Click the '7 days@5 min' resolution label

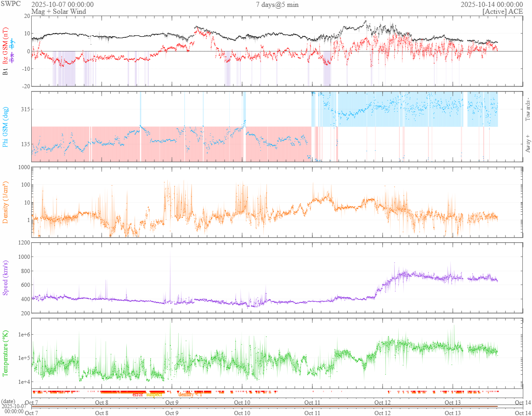pyautogui.click(x=277, y=5)
